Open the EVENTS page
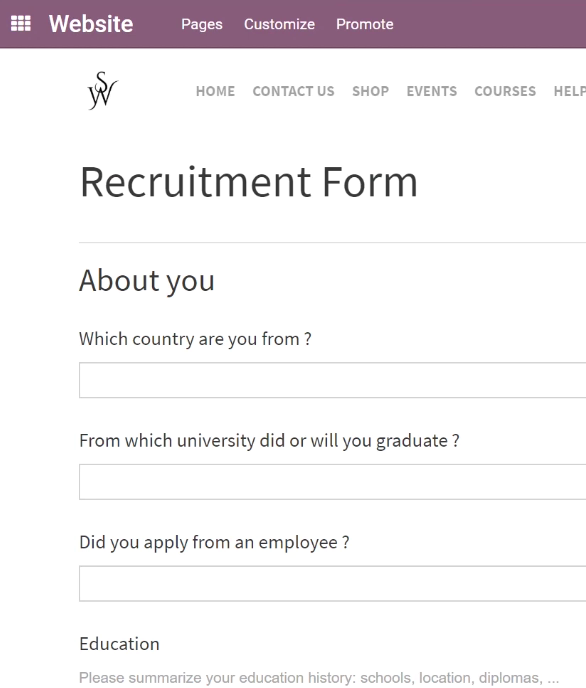 [x=432, y=91]
